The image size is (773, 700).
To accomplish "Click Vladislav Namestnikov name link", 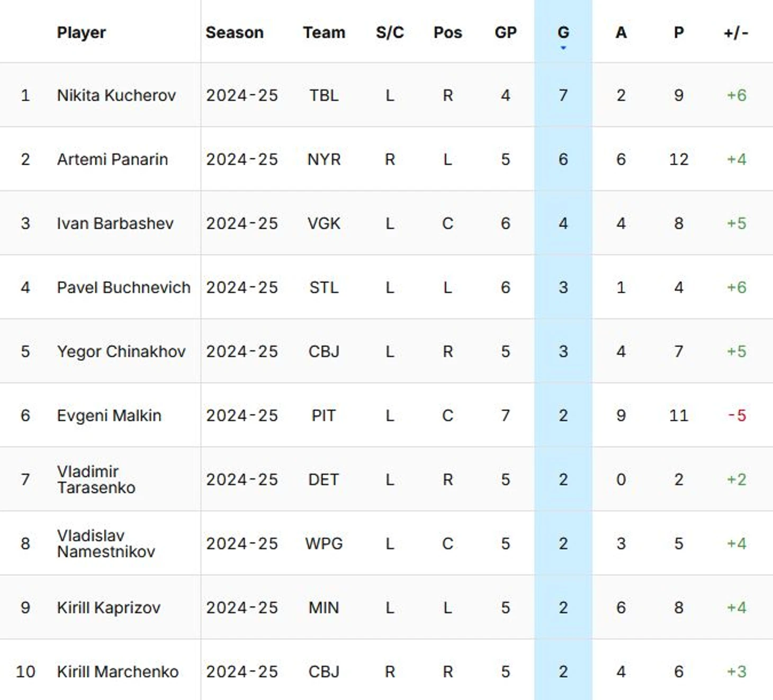I will tap(106, 543).
